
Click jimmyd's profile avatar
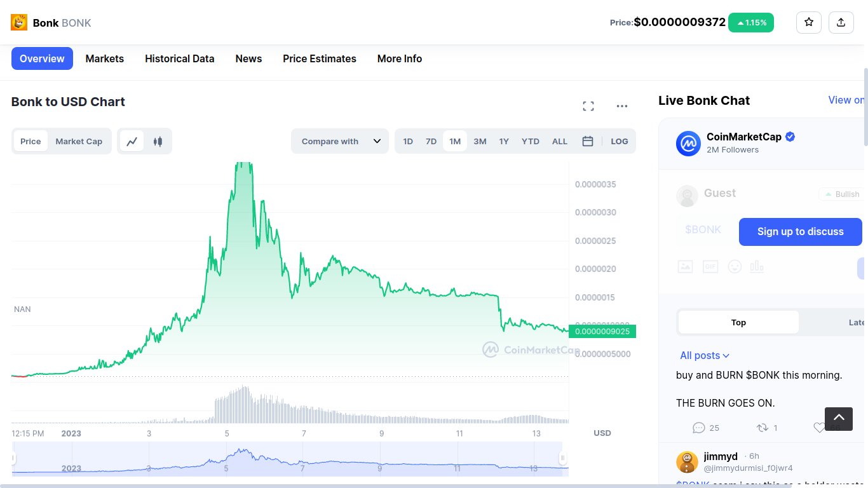[x=687, y=462]
